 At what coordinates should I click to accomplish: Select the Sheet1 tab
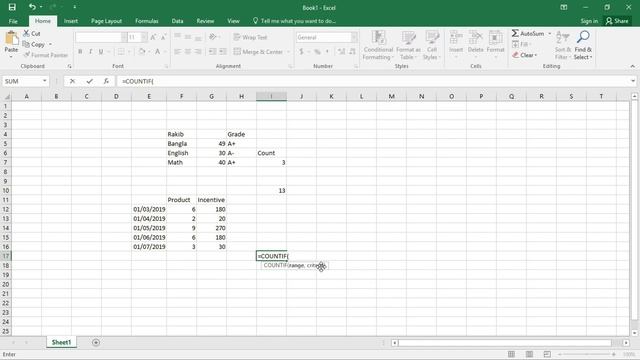click(x=61, y=342)
